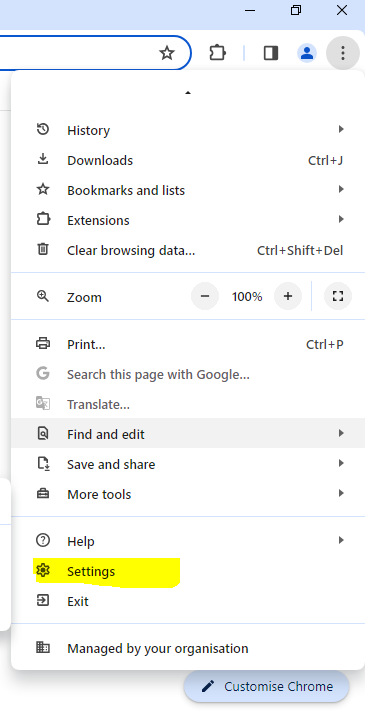Select Search this page with Google…
This screenshot has height=713, width=365.
[x=188, y=374]
